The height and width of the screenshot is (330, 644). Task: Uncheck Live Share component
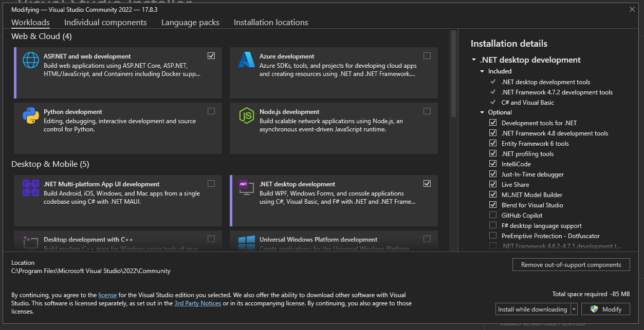[x=493, y=184]
